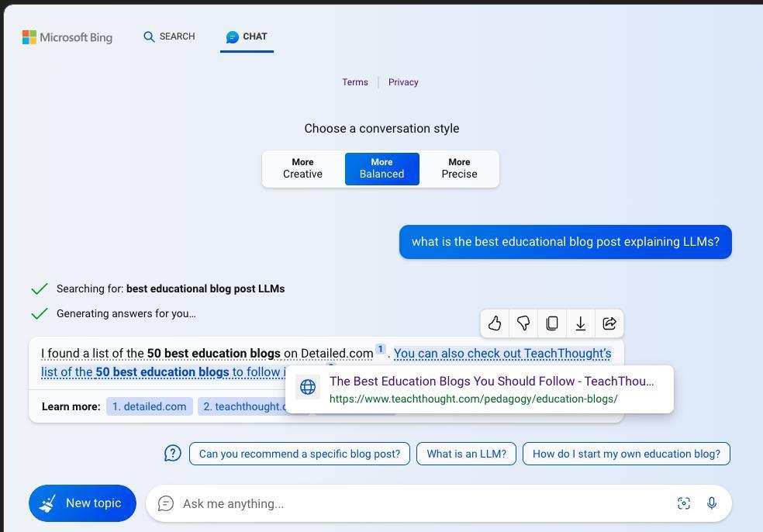763x532 pixels.
Task: Choose 'Can you recommend a specific blog post?'
Action: point(299,454)
